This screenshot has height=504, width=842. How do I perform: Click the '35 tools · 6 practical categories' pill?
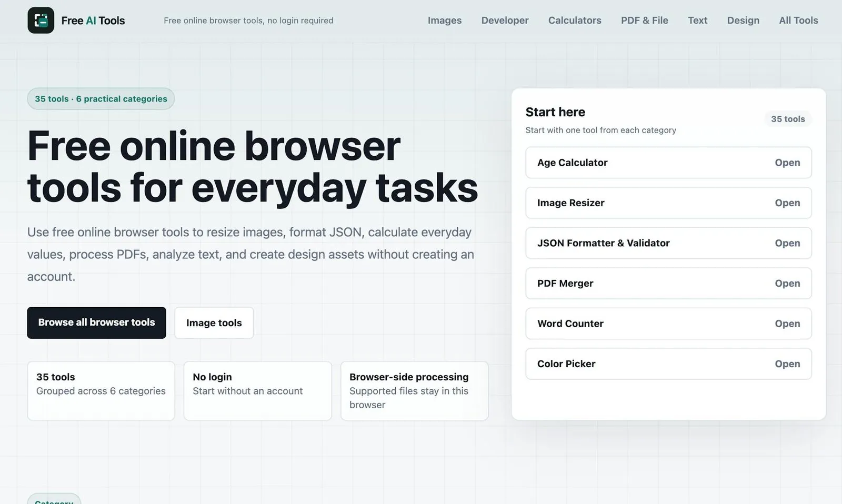point(101,99)
